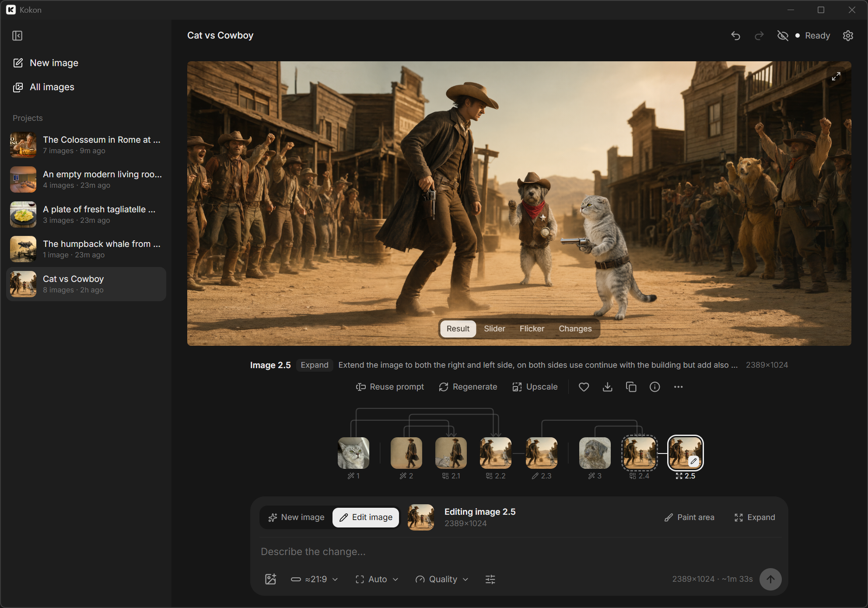The image size is (868, 608).
Task: Click Expand tool in editor panel
Action: click(x=755, y=517)
